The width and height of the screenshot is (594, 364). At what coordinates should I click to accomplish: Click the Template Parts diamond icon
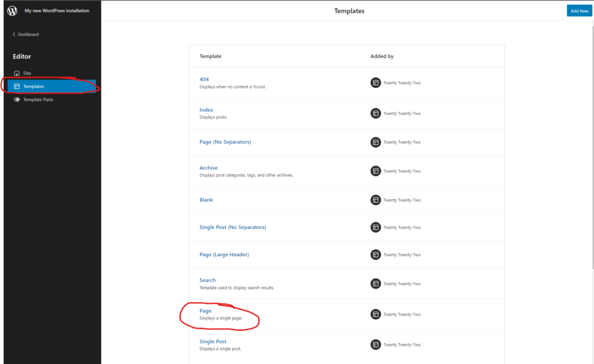click(17, 100)
